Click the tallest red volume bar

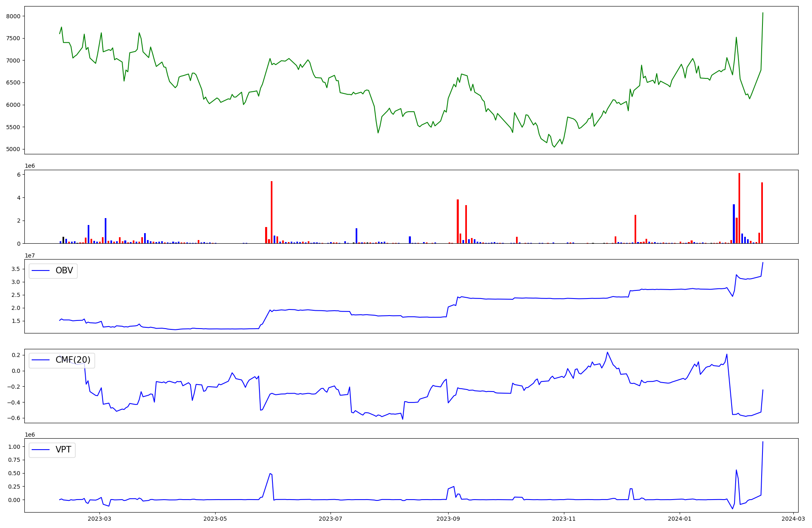739,207
